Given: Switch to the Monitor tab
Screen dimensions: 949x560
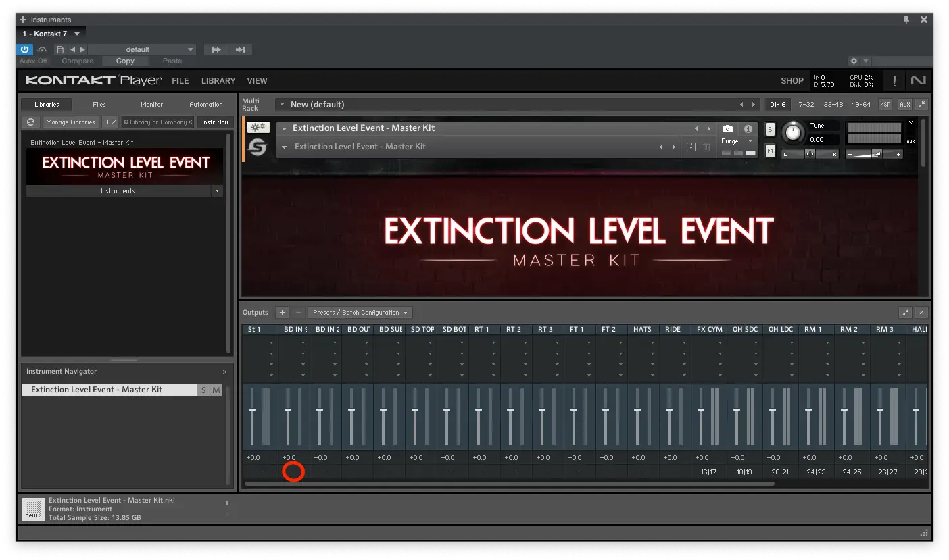Looking at the screenshot, I should [152, 104].
